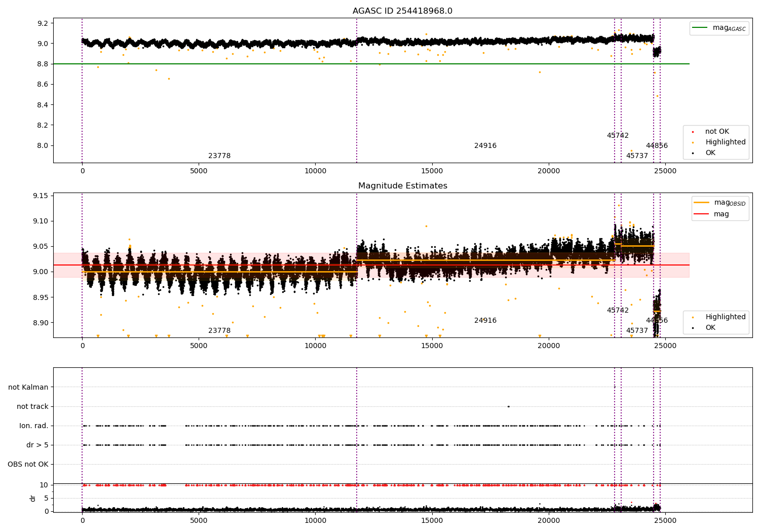760x532 pixels.
Task: Select the "not track" axis label
Action: click(x=32, y=406)
